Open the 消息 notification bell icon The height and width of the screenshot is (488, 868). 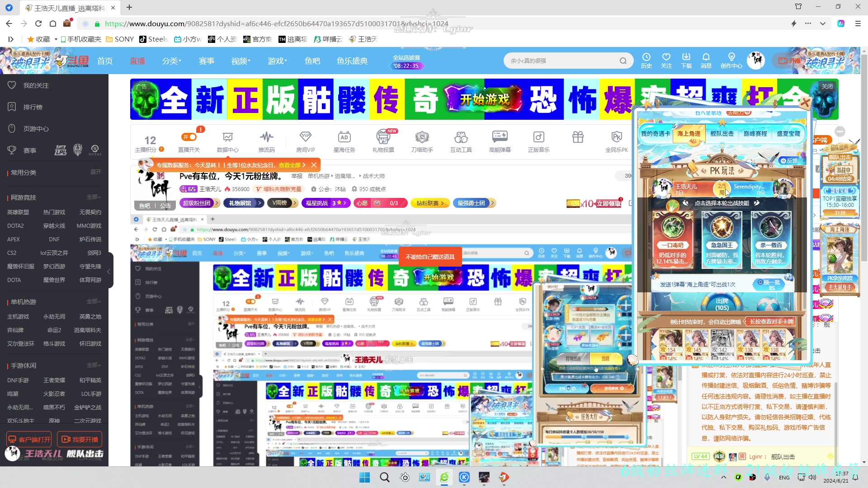[706, 61]
